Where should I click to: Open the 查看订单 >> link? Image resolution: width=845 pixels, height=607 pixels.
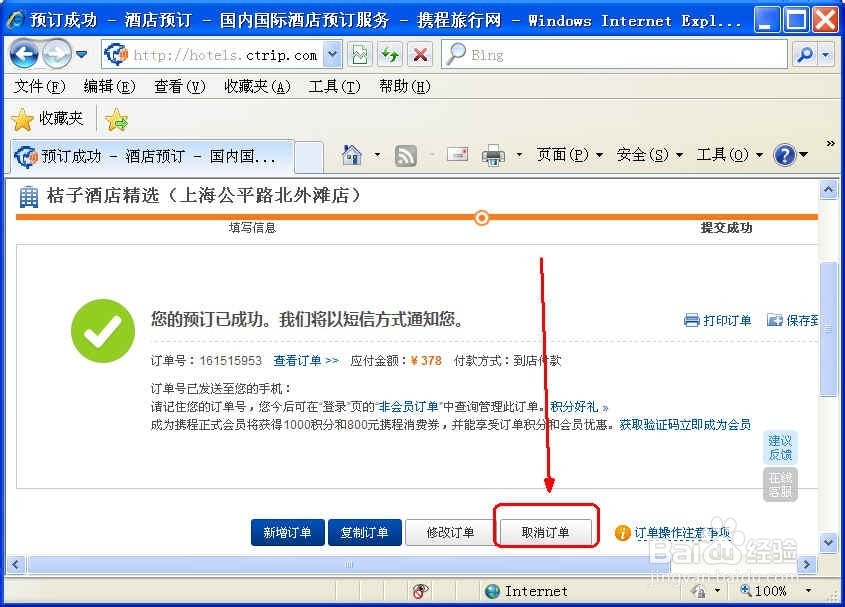[x=306, y=360]
